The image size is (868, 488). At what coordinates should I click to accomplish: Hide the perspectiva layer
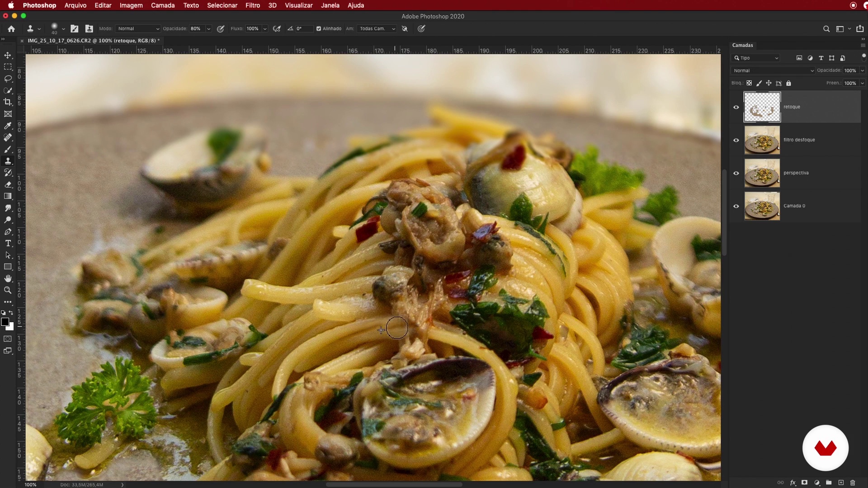click(736, 173)
